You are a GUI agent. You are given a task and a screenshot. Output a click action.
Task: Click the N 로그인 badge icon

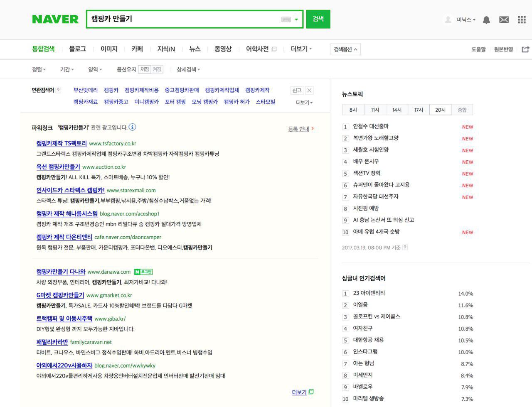coord(143,272)
